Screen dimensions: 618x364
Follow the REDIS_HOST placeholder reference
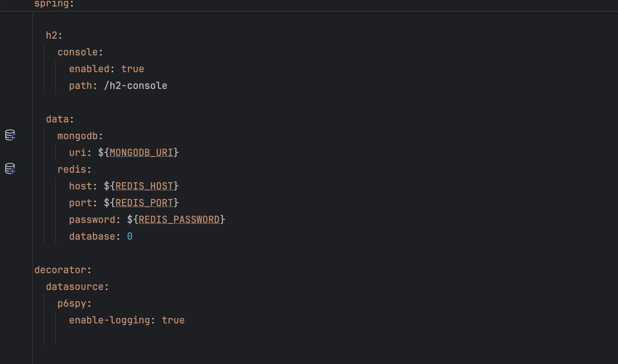click(144, 186)
